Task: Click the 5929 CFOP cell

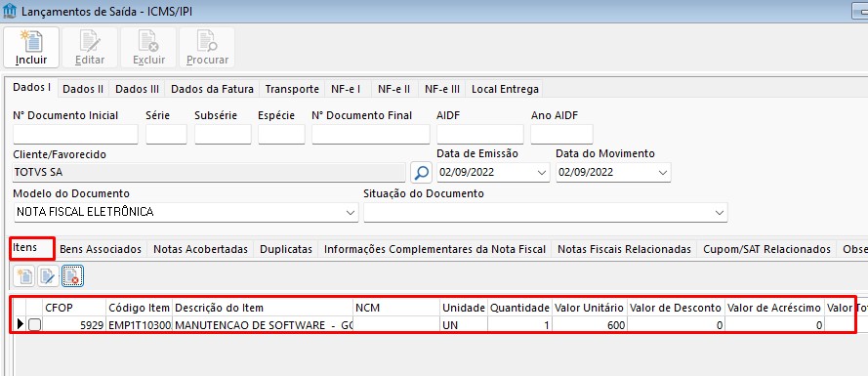Action: click(74, 325)
